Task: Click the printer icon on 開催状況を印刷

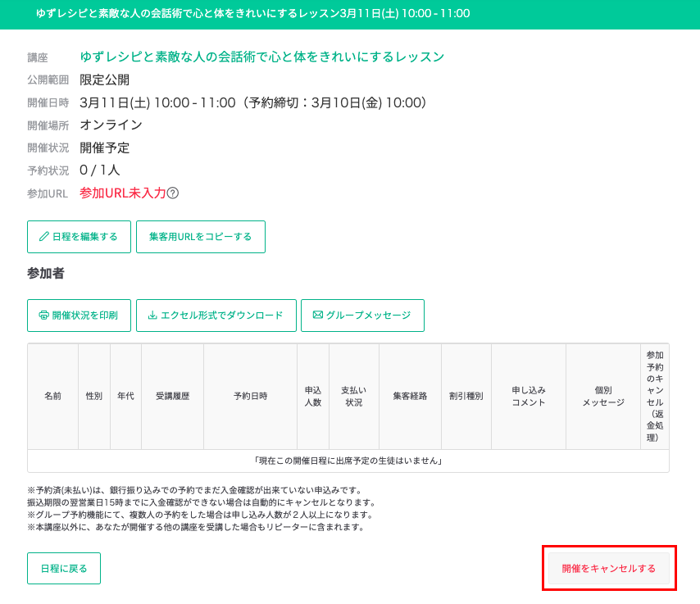Action: (43, 316)
